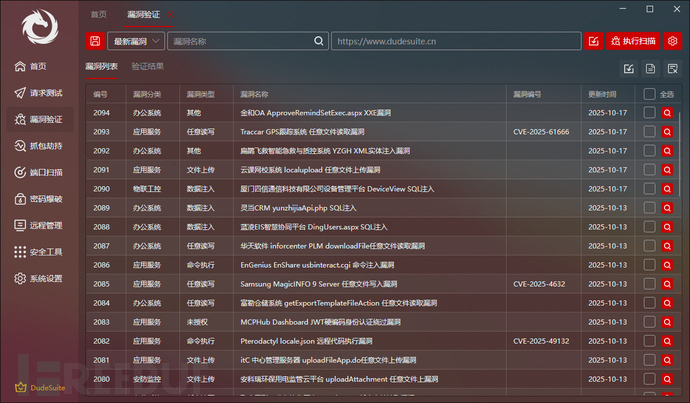Expand the 最新漏洞 dropdown

135,41
